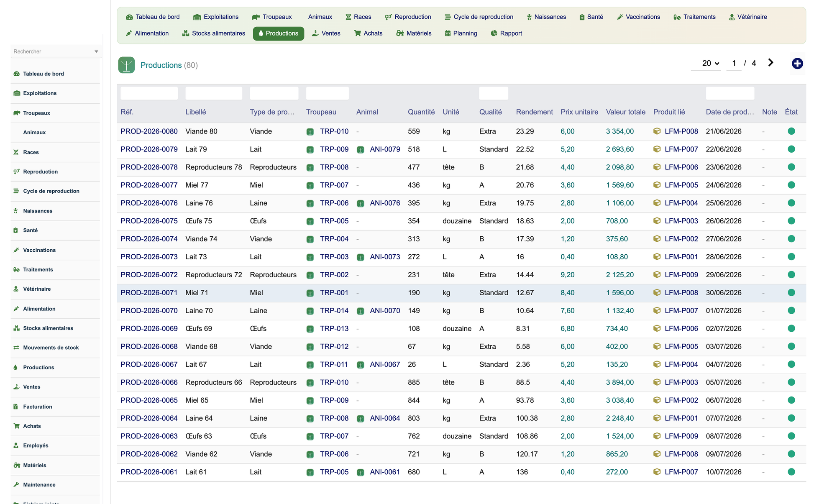This screenshot has height=504, width=814.
Task: Open the Stocks alimentaires tab in top menu
Action: click(214, 33)
